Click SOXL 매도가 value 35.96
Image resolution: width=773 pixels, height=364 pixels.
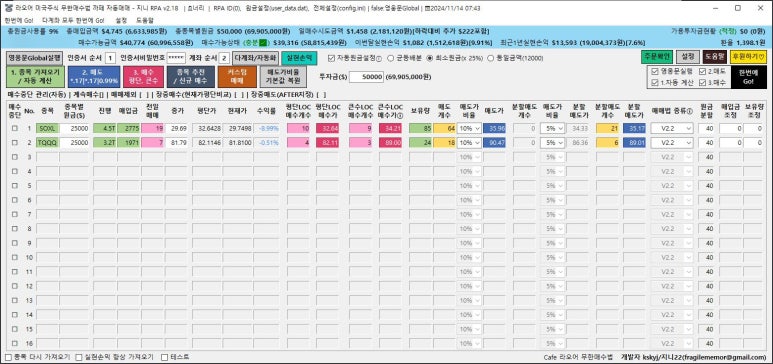click(494, 128)
